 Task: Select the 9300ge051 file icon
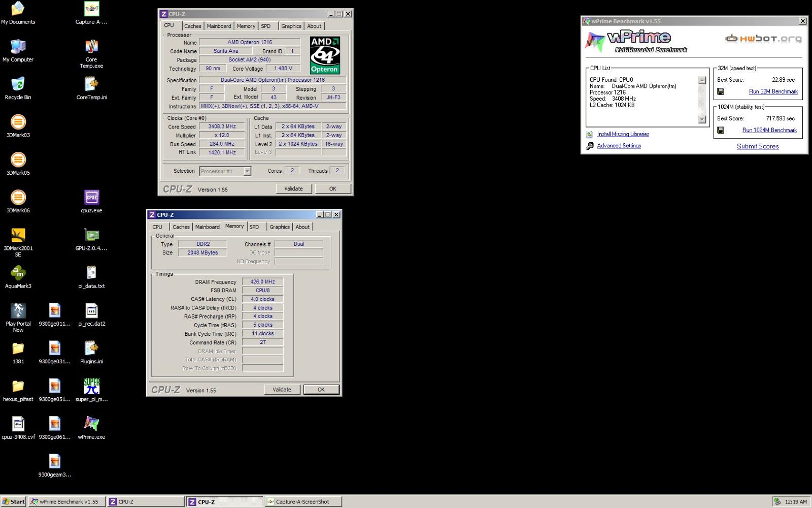54,390
